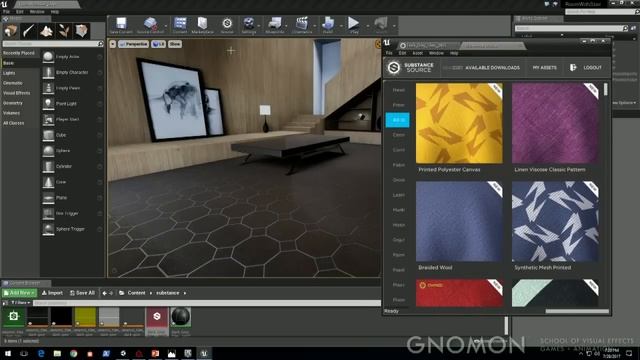Click Logout in Substance Source
640x360 pixels.
pos(586,68)
